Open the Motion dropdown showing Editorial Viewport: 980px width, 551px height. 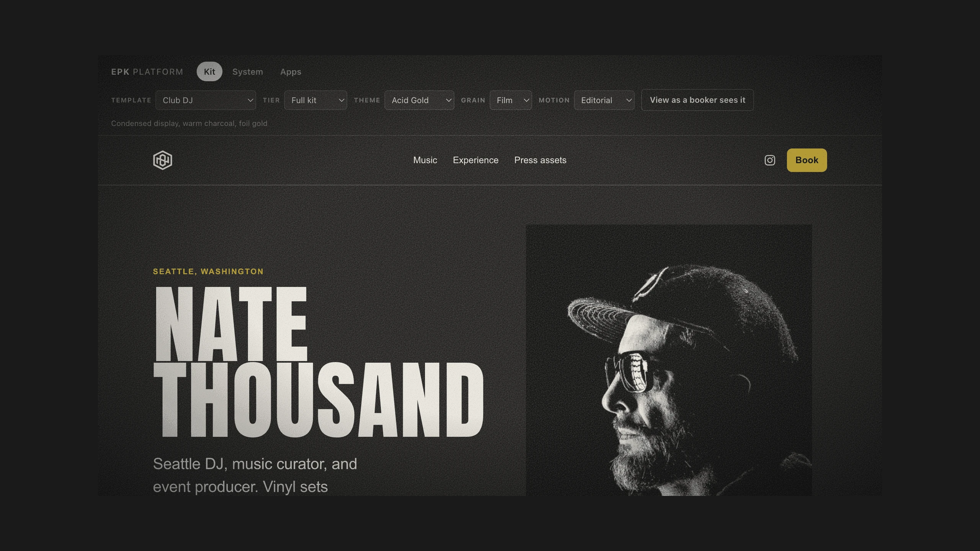604,100
